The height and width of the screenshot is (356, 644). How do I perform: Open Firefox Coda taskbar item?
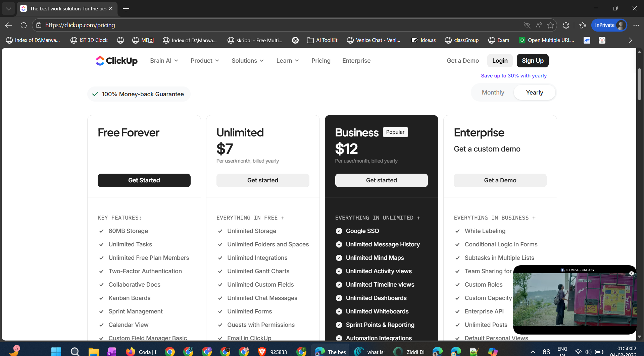tap(141, 352)
